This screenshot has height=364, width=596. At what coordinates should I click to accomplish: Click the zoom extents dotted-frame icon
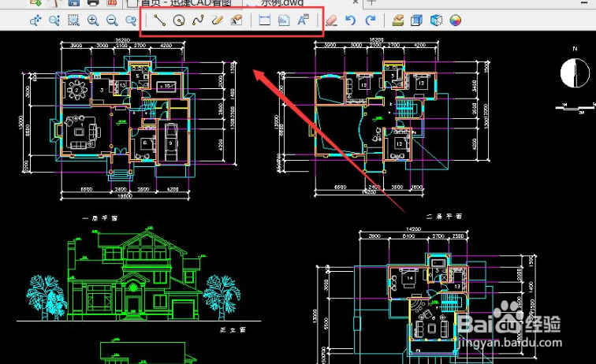tap(73, 20)
